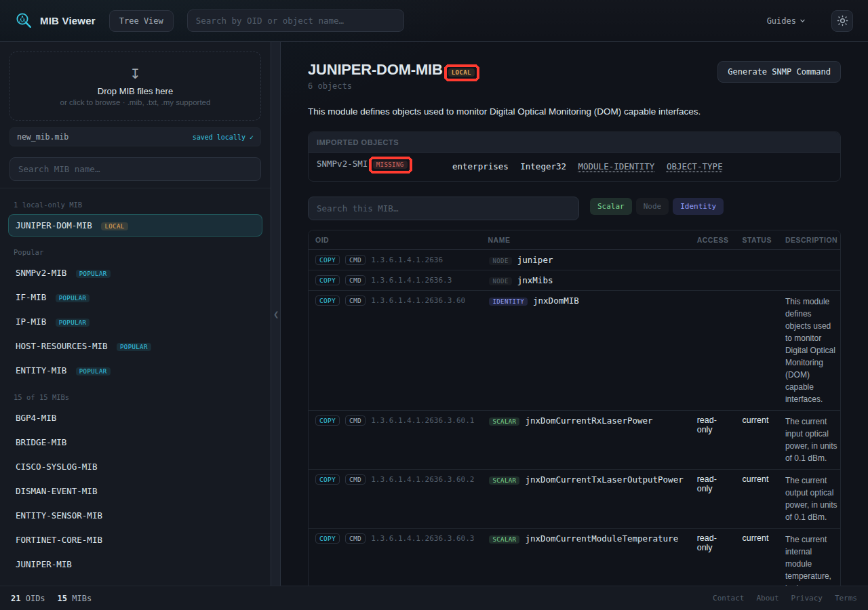This screenshot has height=610, width=868.
Task: Click Generate SNMP Command button
Action: (779, 72)
